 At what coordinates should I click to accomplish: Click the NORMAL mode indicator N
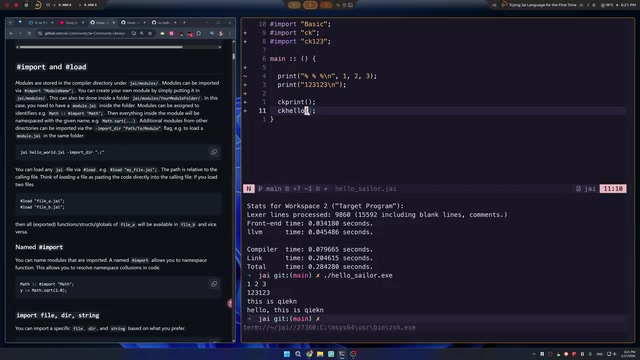[249, 189]
